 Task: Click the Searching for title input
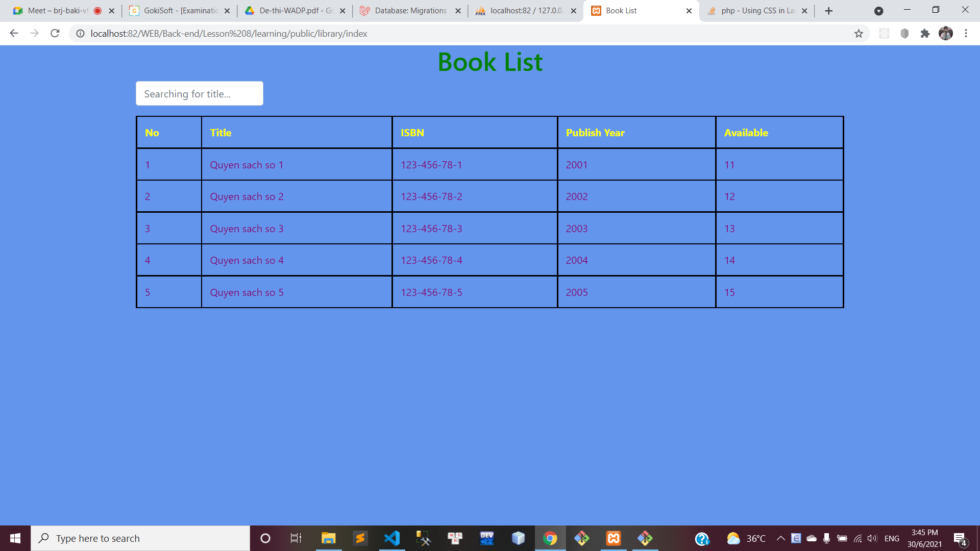click(x=200, y=94)
